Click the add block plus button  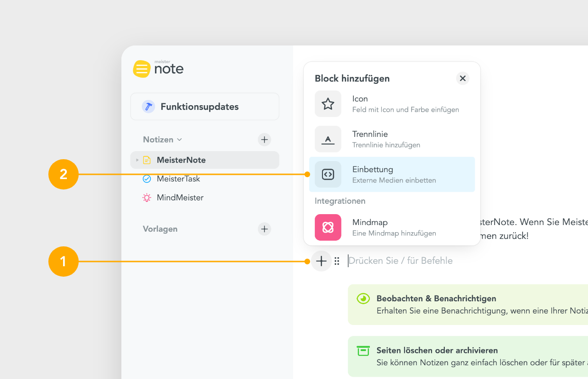[x=322, y=261]
